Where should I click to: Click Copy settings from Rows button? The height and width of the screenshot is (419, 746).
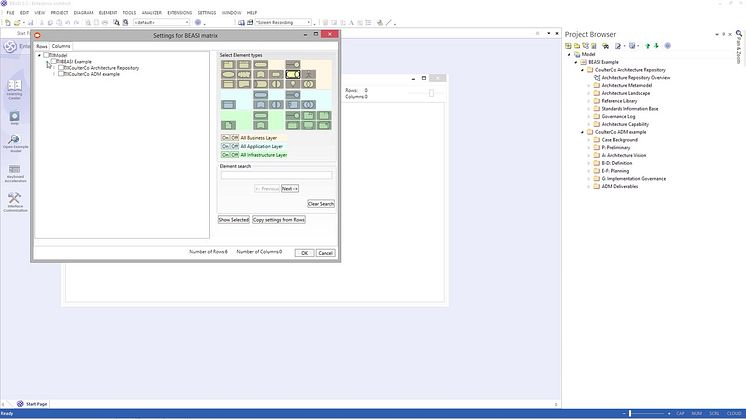[x=279, y=220]
